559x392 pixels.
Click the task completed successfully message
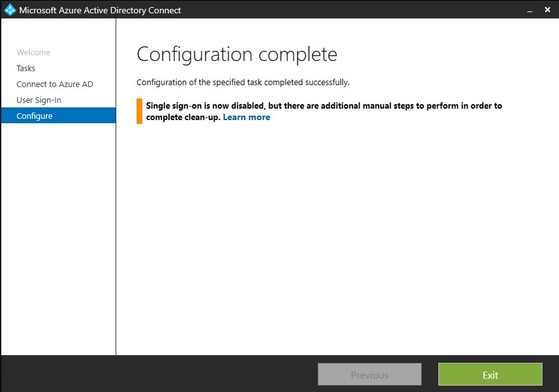(x=243, y=83)
